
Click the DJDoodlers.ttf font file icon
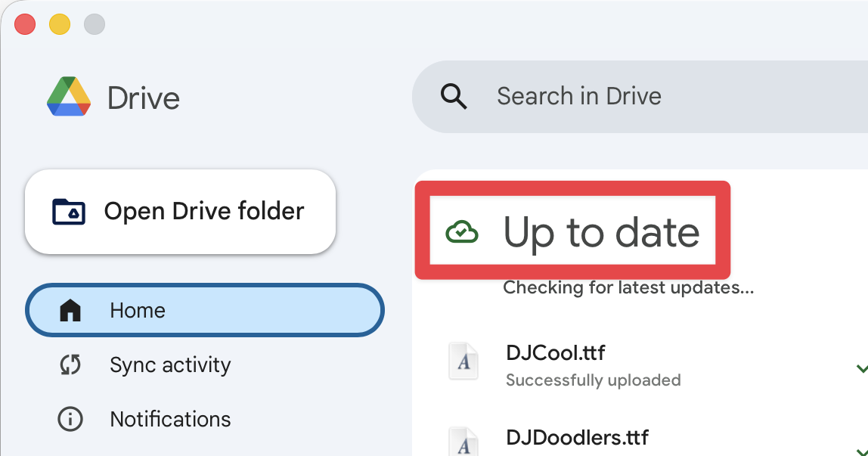click(x=463, y=442)
